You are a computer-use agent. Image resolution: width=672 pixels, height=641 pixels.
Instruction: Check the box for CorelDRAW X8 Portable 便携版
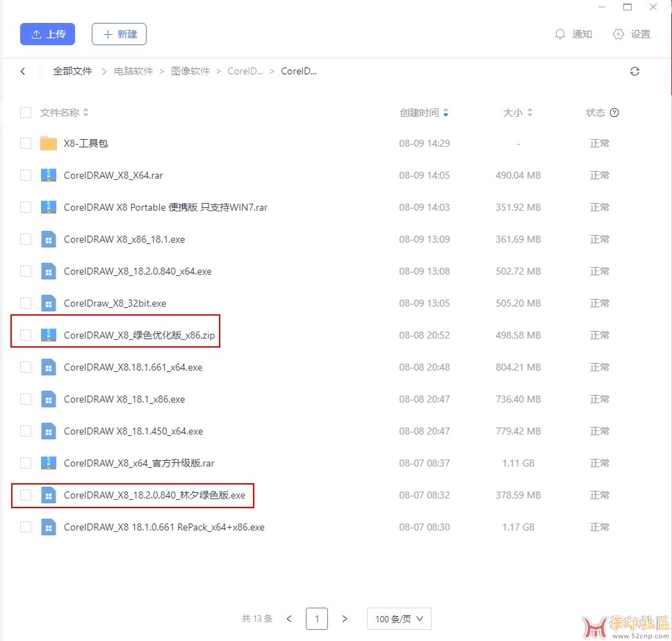coord(26,207)
